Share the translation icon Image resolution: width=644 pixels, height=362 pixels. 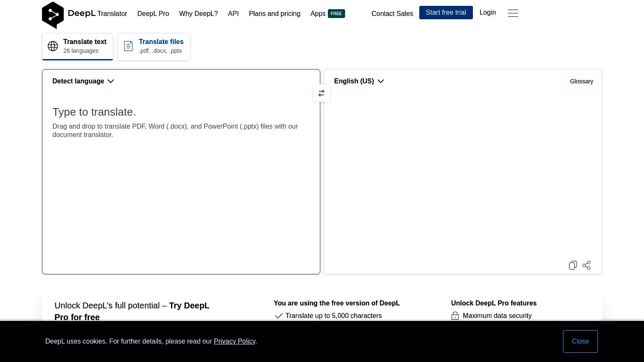coord(587,265)
